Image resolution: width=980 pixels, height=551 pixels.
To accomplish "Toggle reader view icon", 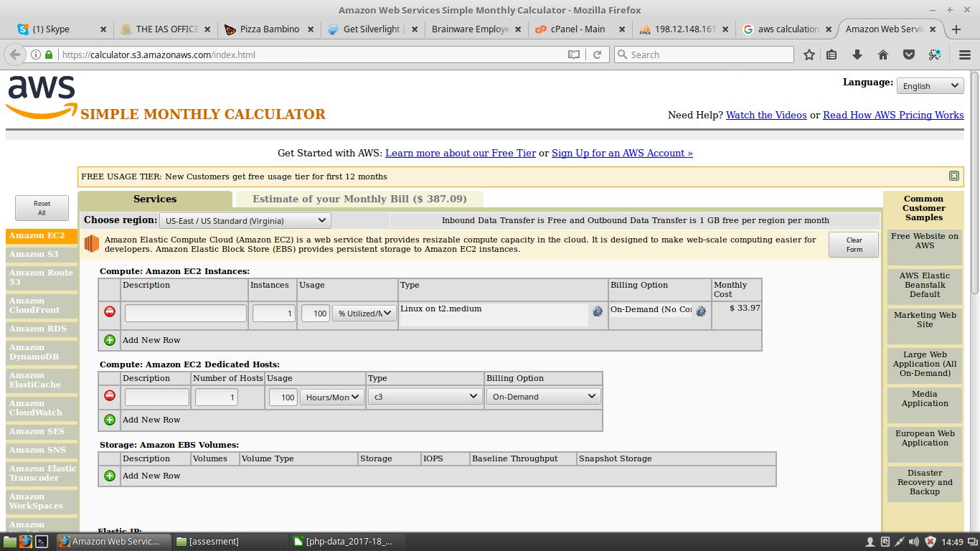I will coord(574,55).
